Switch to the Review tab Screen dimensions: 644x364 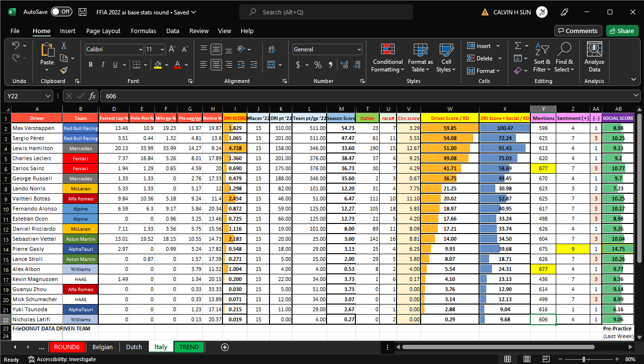[199, 31]
